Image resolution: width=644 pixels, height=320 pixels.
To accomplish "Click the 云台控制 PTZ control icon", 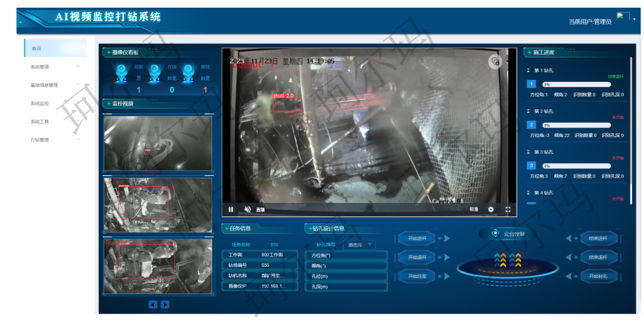I will (x=496, y=233).
